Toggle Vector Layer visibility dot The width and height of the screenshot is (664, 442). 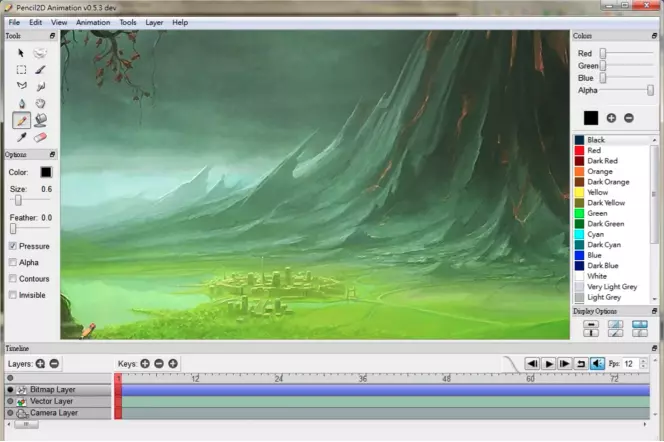11,401
